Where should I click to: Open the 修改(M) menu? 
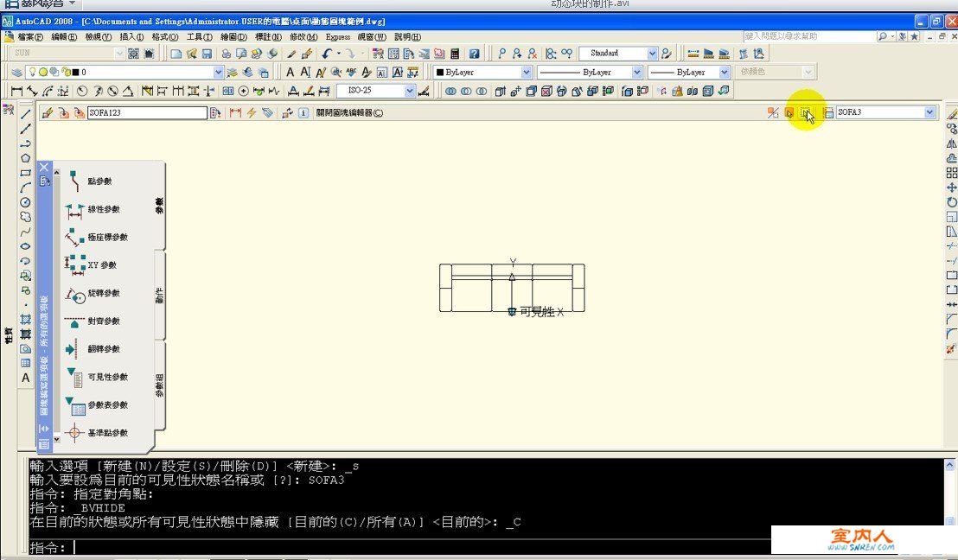303,36
